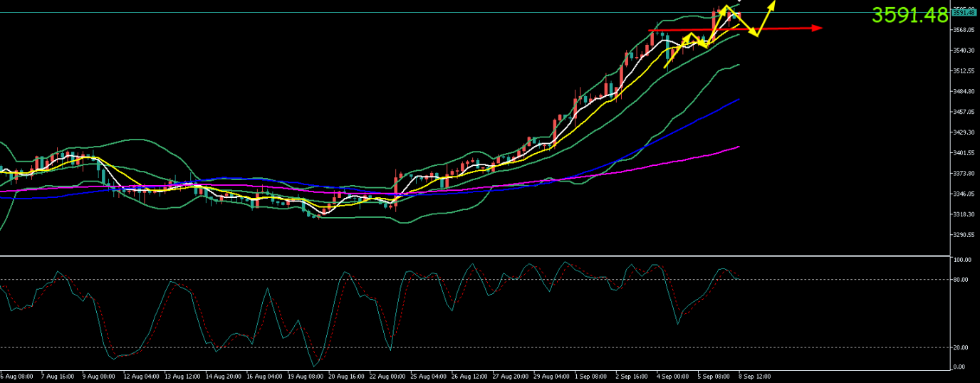Select the magenta moving average line end
This screenshot has height=383, width=980.
pos(739,147)
